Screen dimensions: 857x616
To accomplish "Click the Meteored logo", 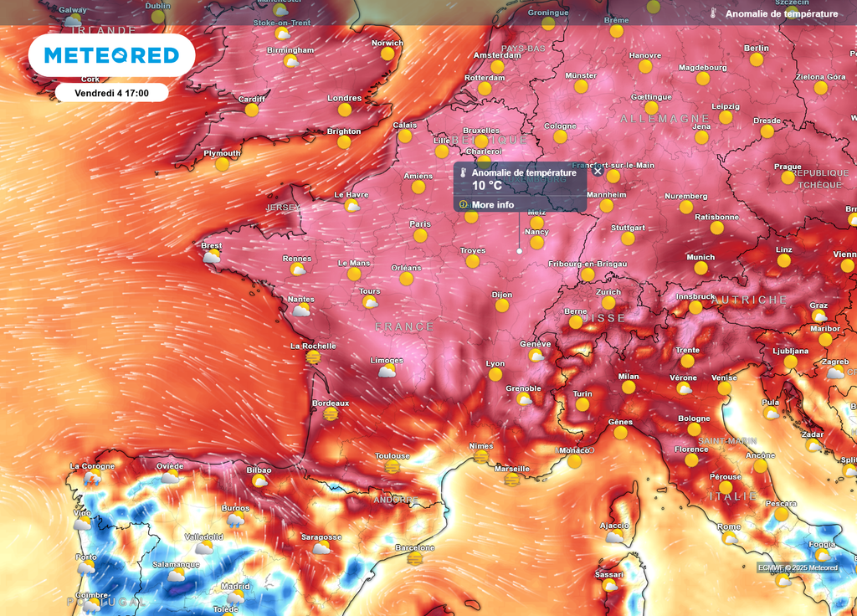I will [114, 54].
